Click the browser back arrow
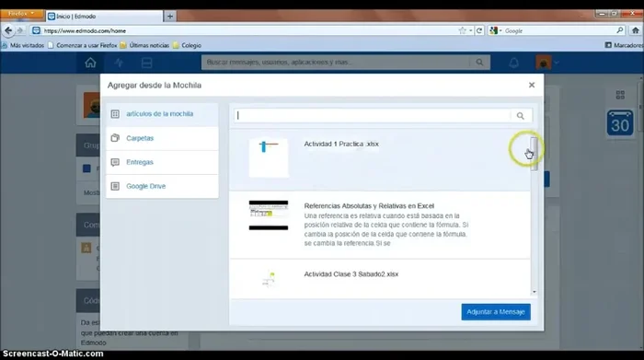 tap(7, 30)
